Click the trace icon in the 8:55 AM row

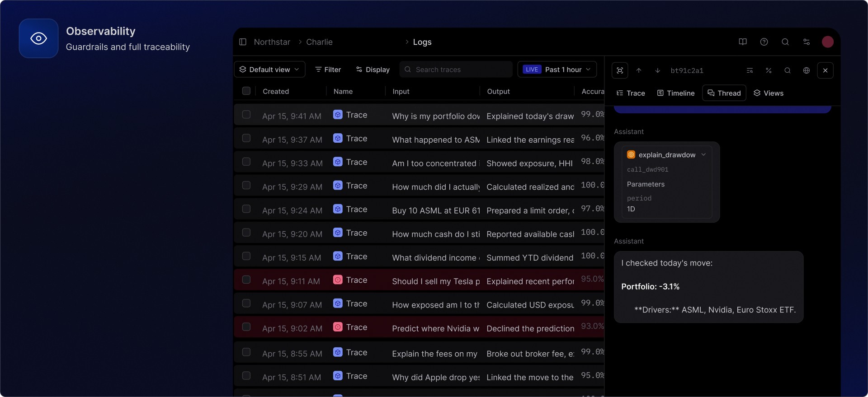click(338, 352)
